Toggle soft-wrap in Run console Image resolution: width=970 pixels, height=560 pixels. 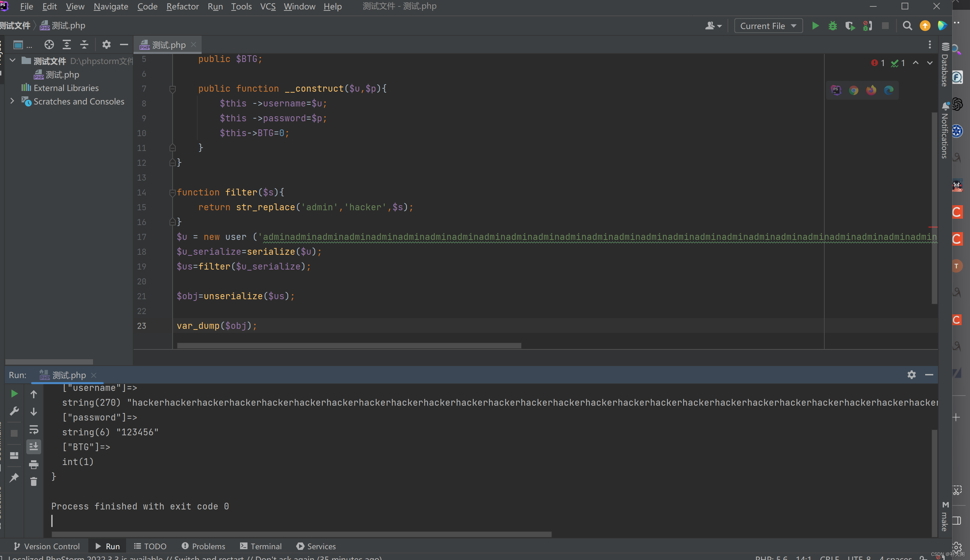[34, 429]
